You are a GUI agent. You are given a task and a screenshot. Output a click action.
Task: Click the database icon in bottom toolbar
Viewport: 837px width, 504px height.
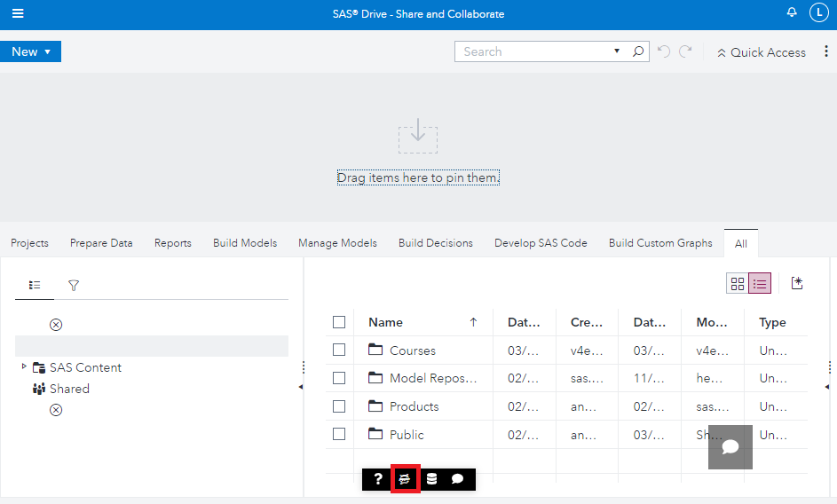tap(431, 479)
